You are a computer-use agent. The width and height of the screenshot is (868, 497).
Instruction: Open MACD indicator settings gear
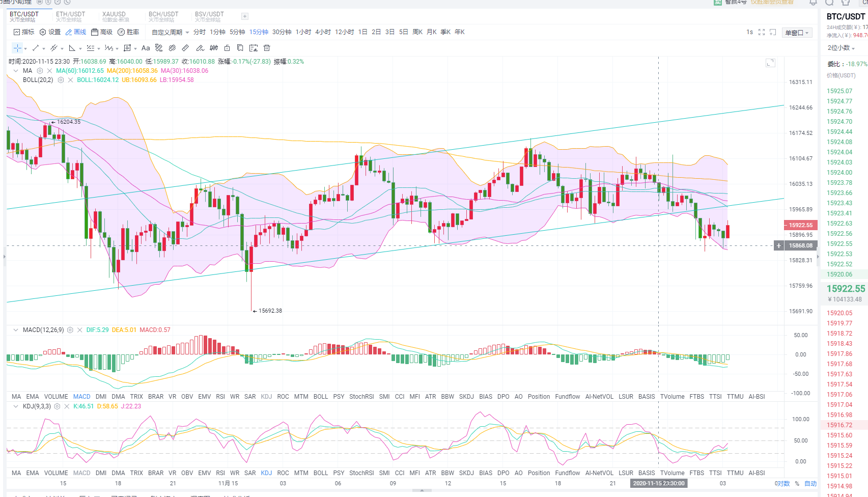pyautogui.click(x=70, y=330)
